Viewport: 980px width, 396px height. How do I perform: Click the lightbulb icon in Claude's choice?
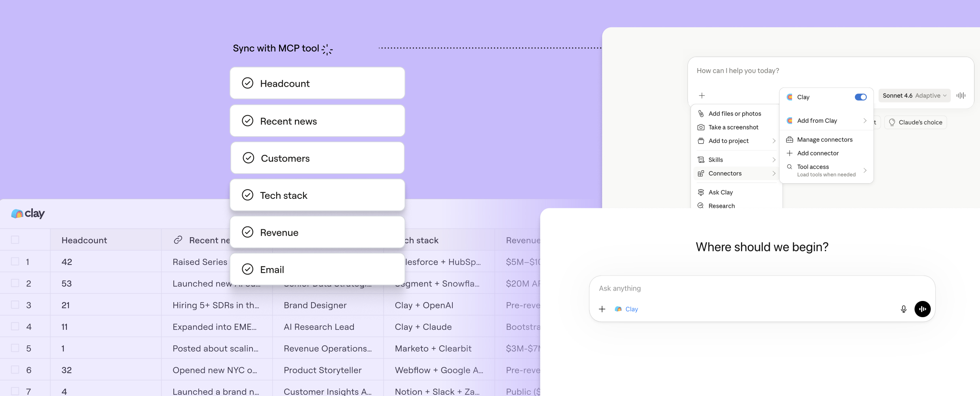tap(892, 122)
